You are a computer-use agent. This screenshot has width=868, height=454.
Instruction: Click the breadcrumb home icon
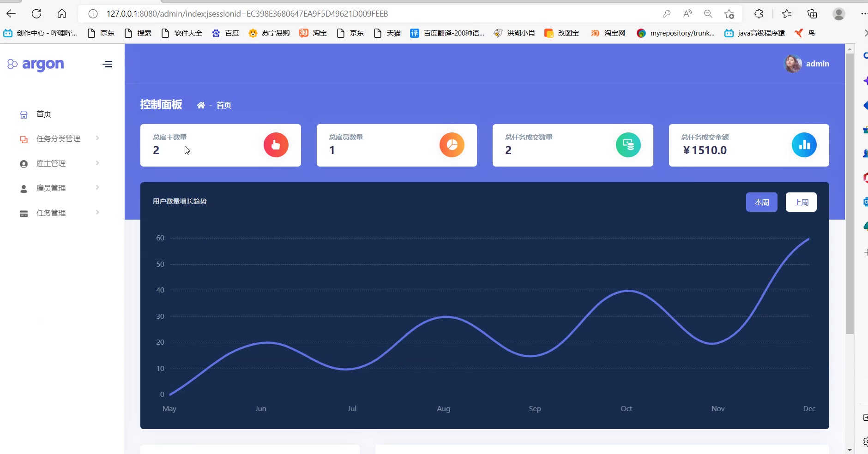click(x=201, y=105)
